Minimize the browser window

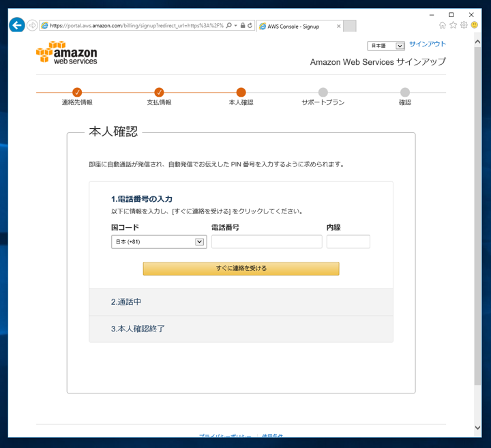tap(432, 15)
